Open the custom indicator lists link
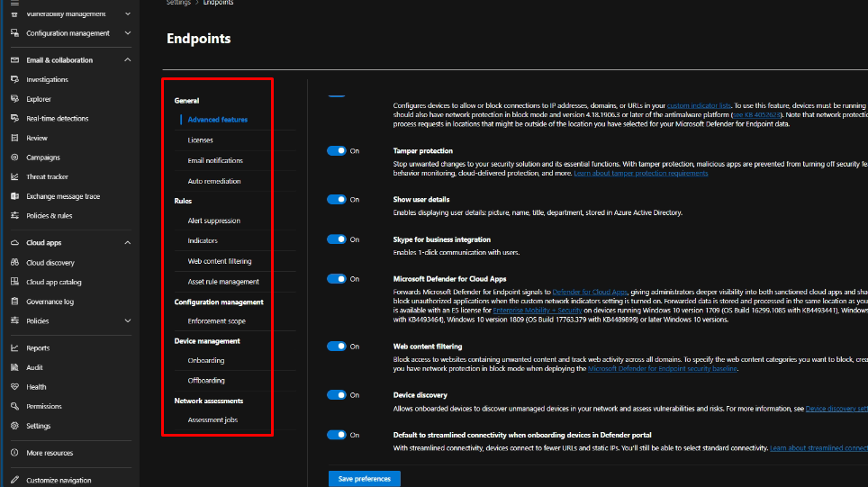Screen dimensions: 868x487 click(699, 105)
